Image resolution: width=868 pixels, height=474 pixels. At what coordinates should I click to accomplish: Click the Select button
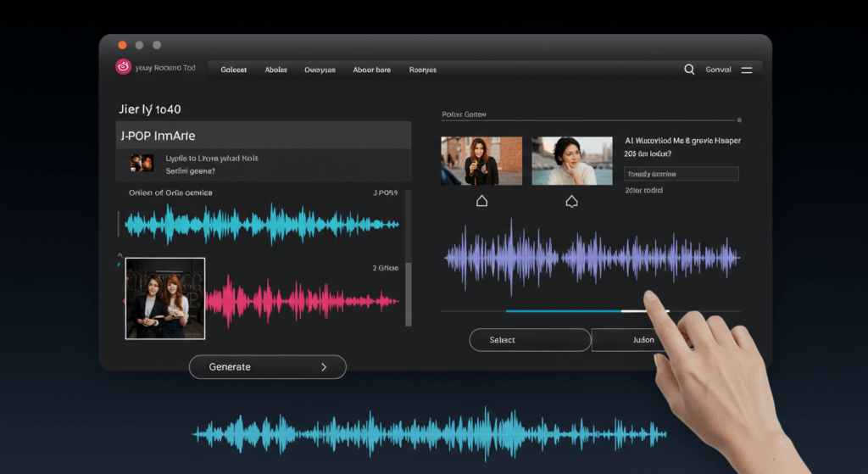[530, 340]
